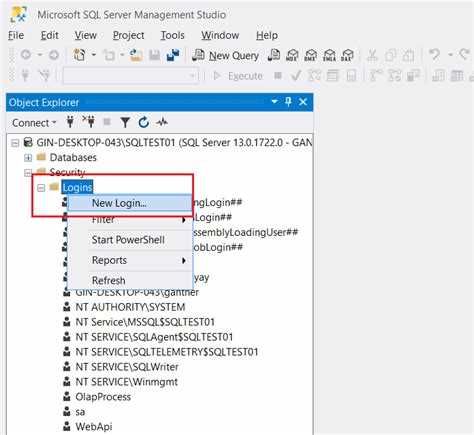This screenshot has width=474, height=435.
Task: Open the Connect dropdown in Object Explorer
Action: pos(34,123)
